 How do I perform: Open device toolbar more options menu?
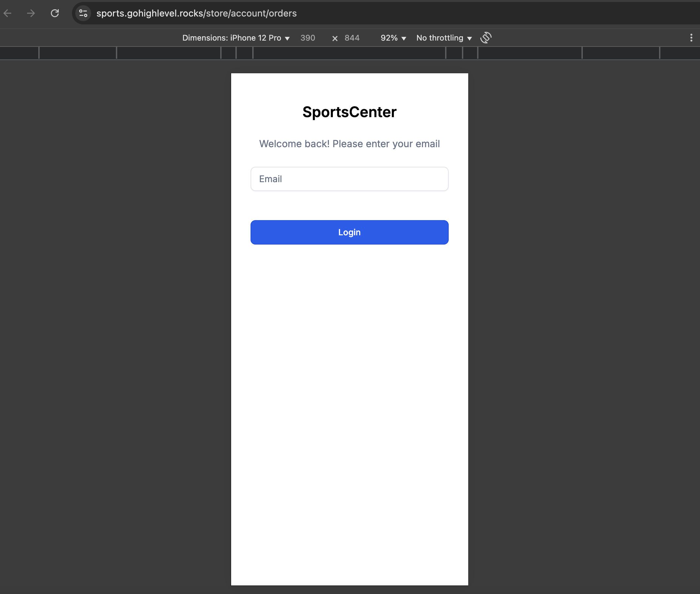pos(691,38)
